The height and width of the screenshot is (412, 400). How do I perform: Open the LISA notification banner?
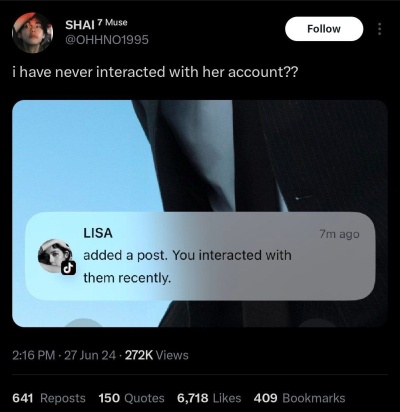pos(200,256)
